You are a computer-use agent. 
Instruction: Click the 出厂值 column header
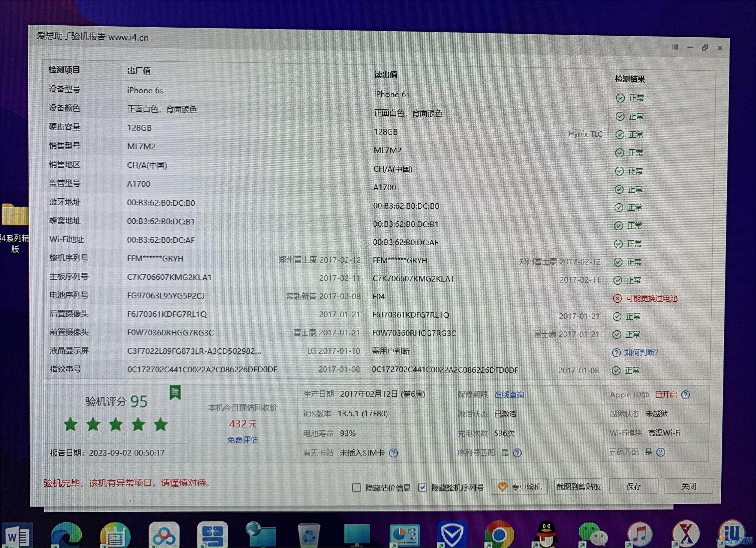(x=139, y=71)
